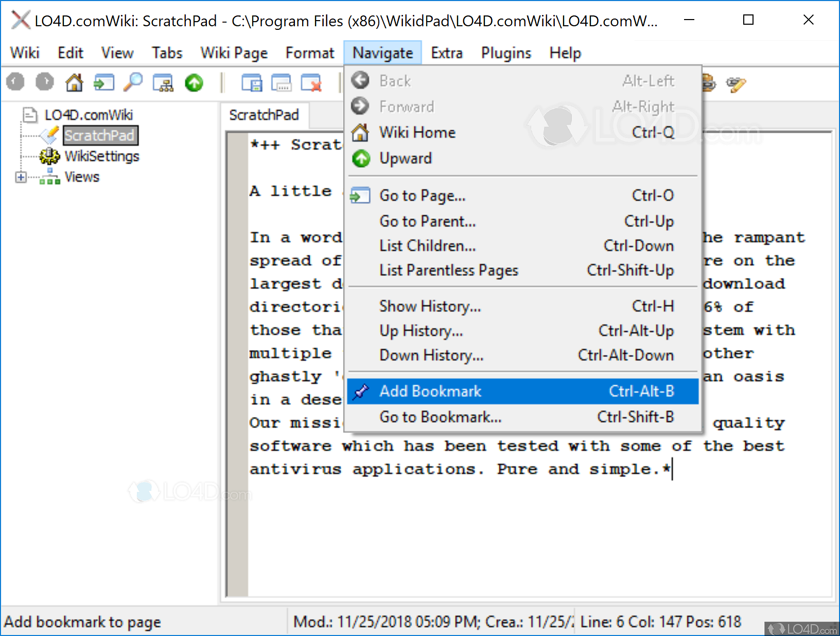
Task: Click the save wiki page toolbar icon
Action: pyautogui.click(x=252, y=83)
